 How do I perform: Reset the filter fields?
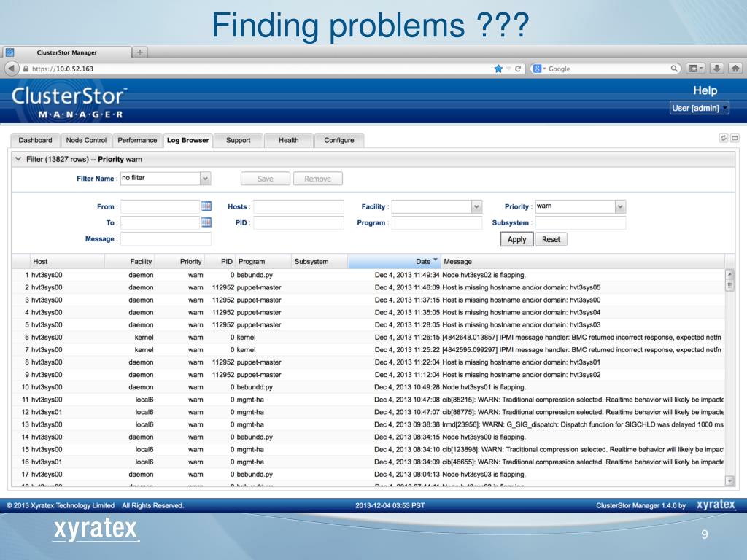(551, 239)
